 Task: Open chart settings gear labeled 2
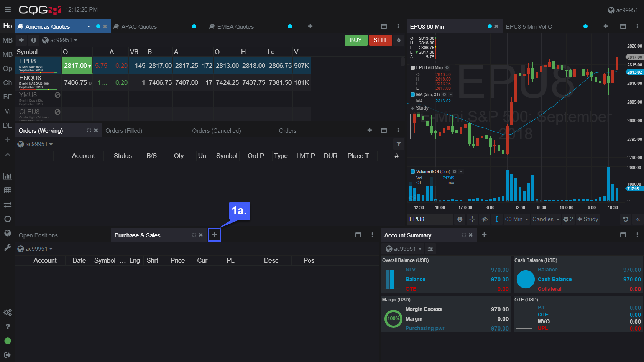(568, 219)
